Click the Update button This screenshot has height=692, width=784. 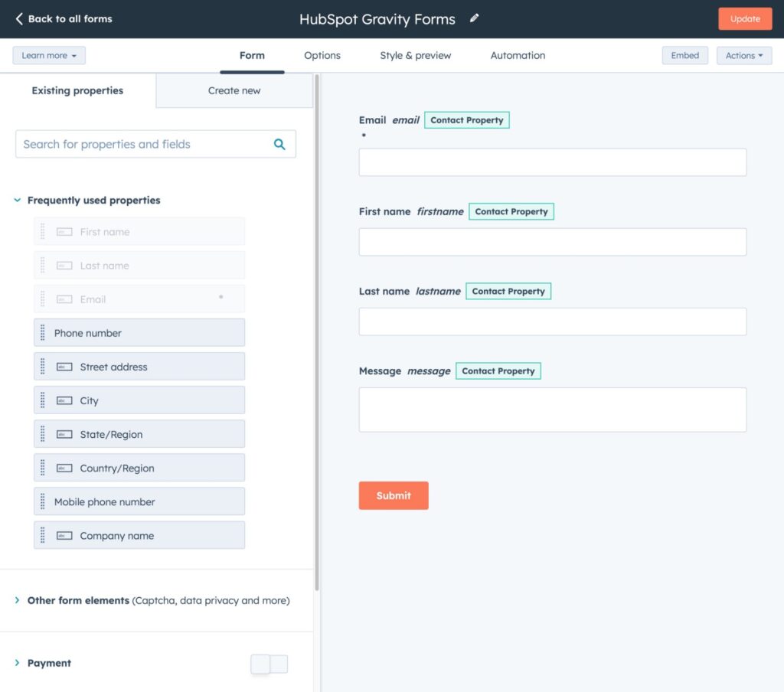coord(744,18)
